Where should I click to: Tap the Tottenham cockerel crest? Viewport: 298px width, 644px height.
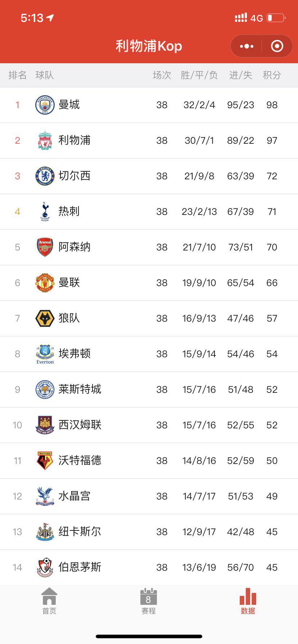click(x=45, y=212)
